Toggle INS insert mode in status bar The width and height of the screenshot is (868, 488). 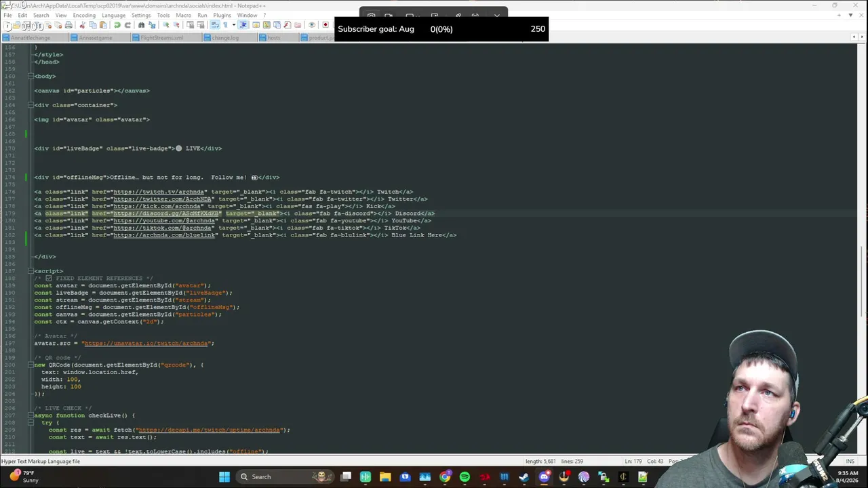[850, 462]
